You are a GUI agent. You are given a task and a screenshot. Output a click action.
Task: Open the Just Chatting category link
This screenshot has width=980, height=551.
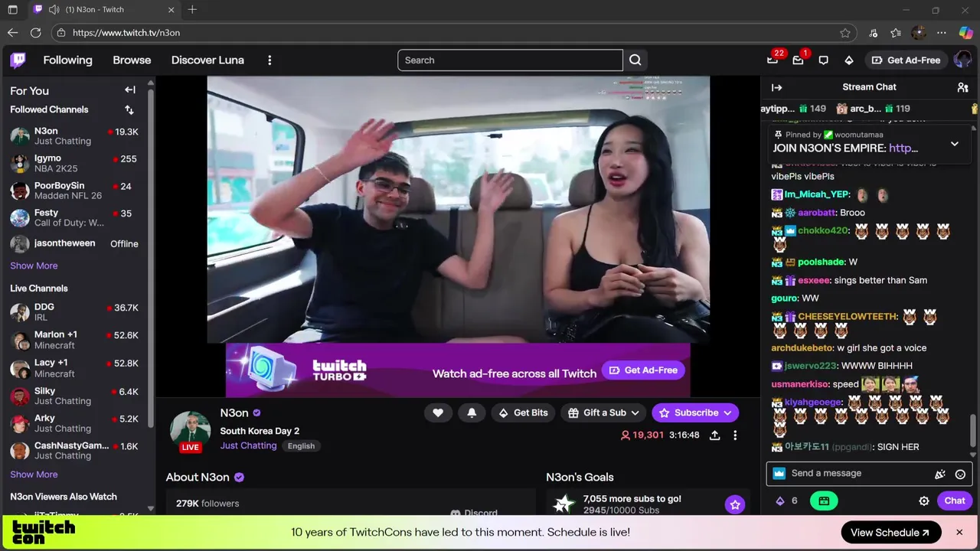click(248, 445)
